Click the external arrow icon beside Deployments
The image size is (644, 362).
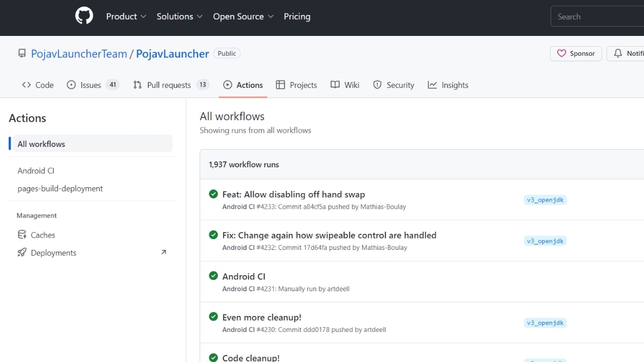click(x=164, y=252)
